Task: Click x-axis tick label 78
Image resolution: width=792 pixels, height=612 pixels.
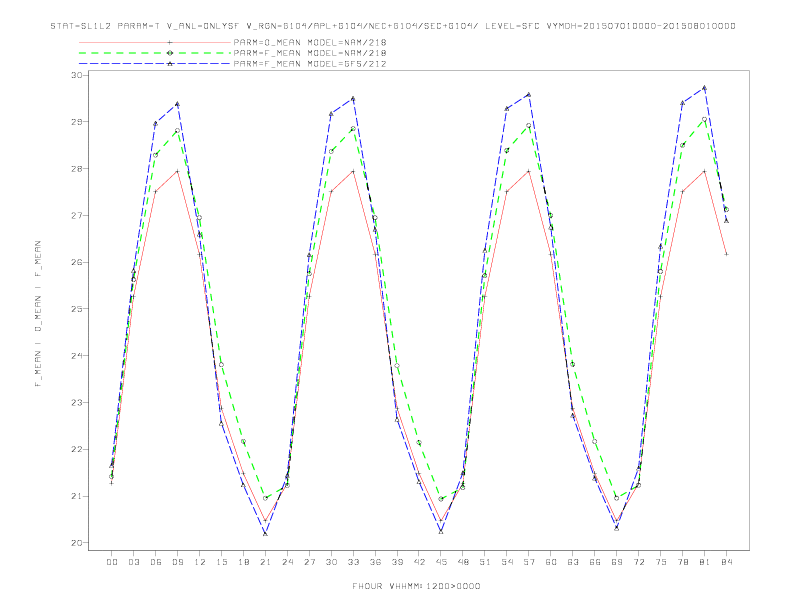Action: (683, 562)
